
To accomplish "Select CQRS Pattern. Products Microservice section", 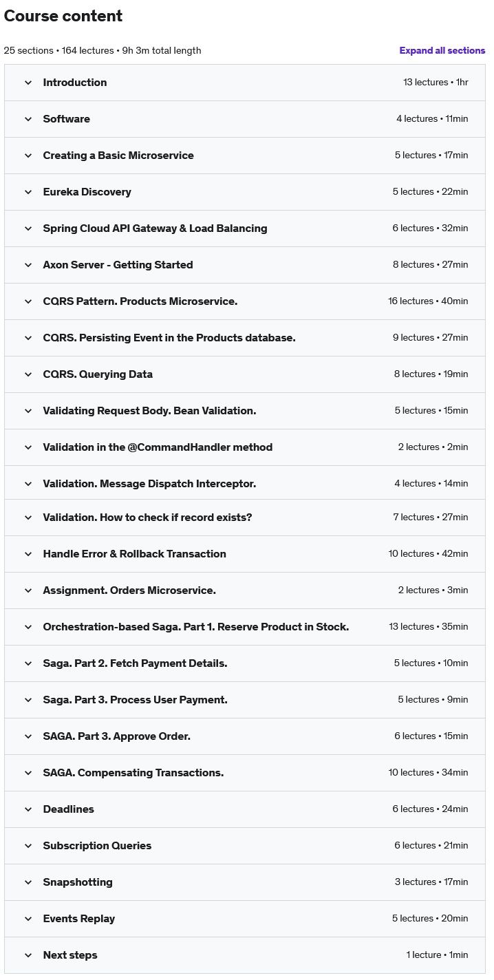I will coord(140,301).
